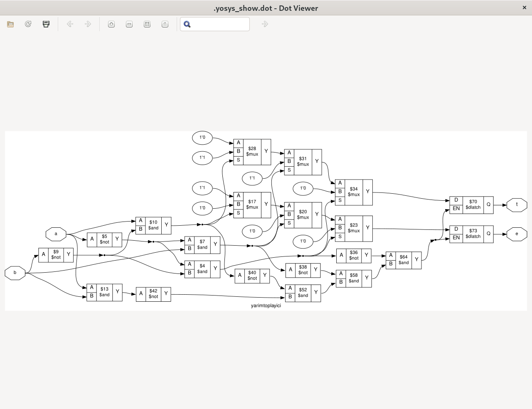This screenshot has width=532, height=409.
Task: Click the $7 $and cell
Action: click(x=202, y=244)
